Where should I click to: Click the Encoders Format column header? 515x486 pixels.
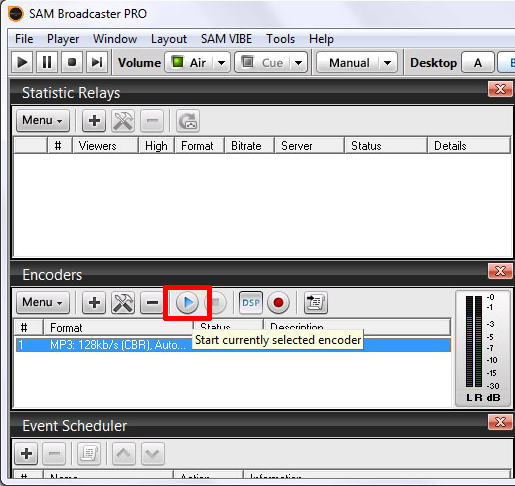pos(118,327)
